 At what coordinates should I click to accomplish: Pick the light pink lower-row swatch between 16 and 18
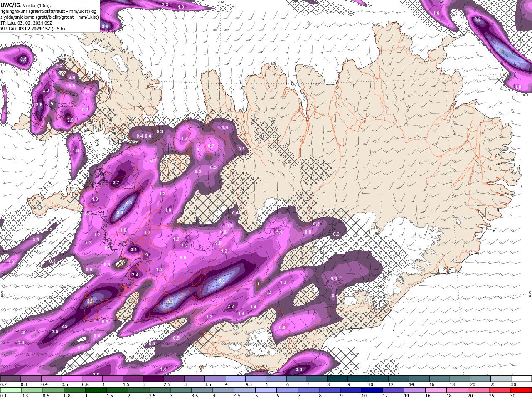point(436,389)
